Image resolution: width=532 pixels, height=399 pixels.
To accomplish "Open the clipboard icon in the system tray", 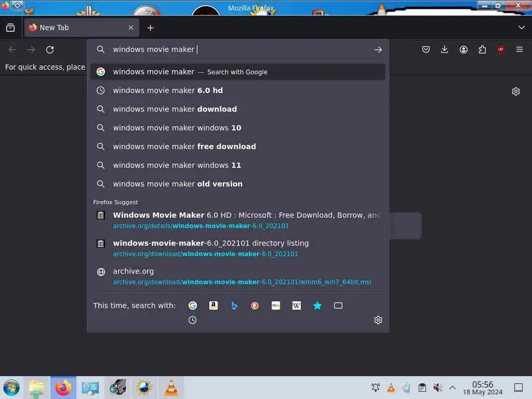I will coord(422,388).
